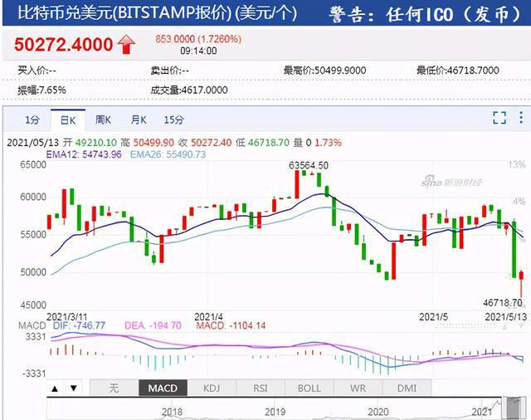531x420 pixels.
Task: Open the 周K weekly chart tab
Action: click(103, 120)
